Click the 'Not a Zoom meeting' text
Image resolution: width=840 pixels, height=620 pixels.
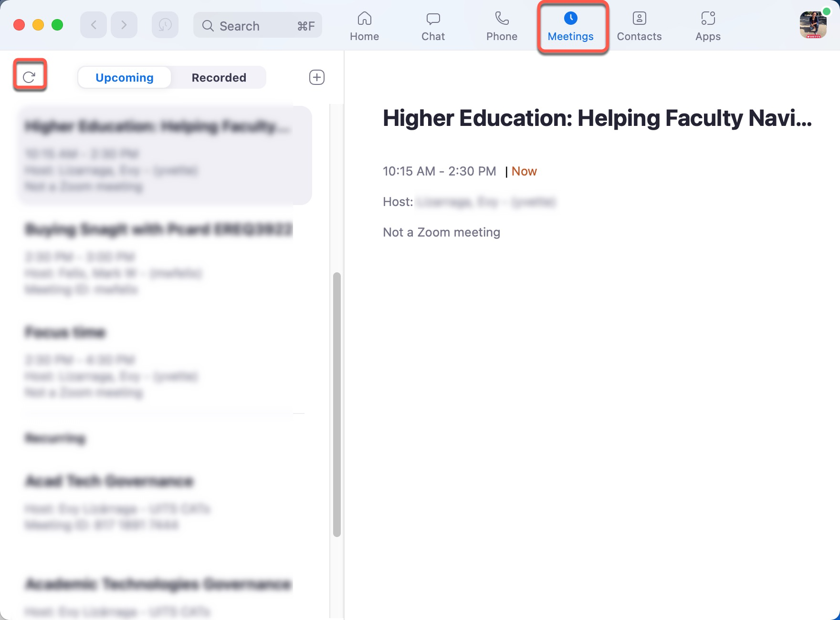click(441, 232)
